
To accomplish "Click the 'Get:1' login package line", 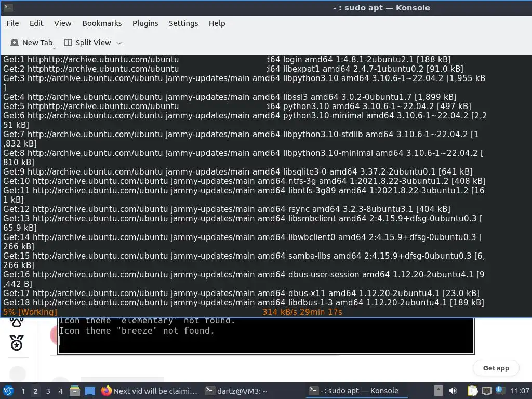I will (x=227, y=59).
